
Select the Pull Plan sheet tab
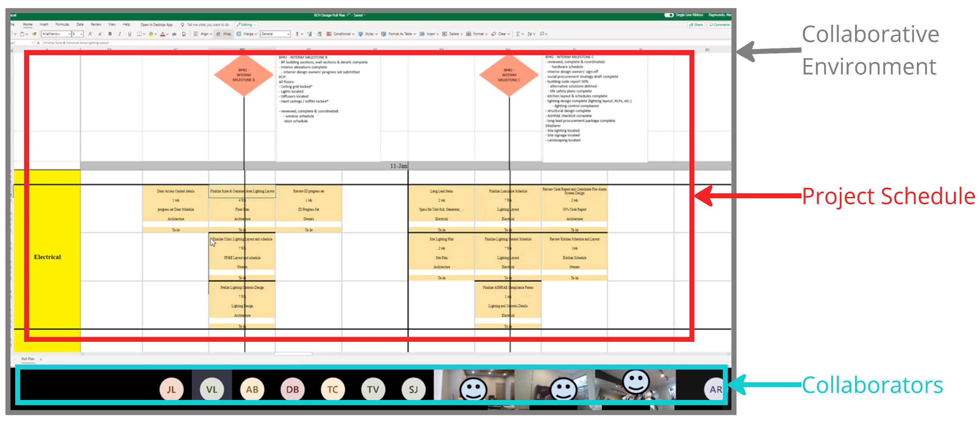click(28, 358)
